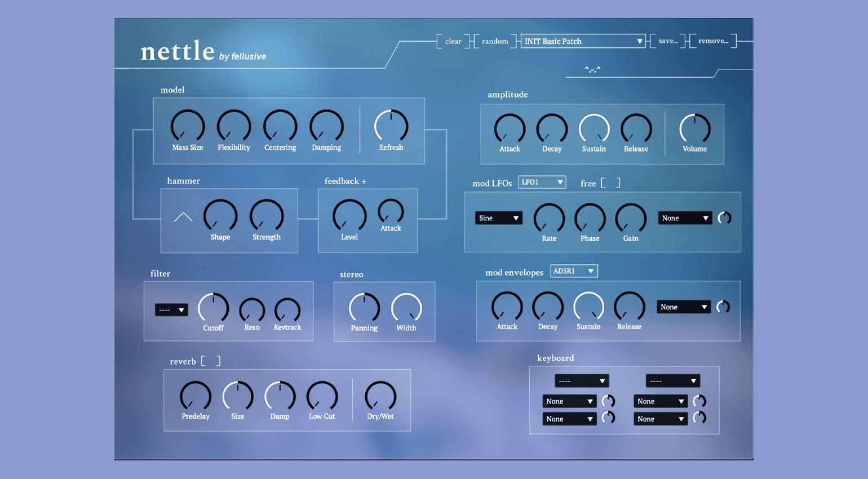Open the upper-right keyboard None destination dropdown
The width and height of the screenshot is (868, 479).
point(661,401)
